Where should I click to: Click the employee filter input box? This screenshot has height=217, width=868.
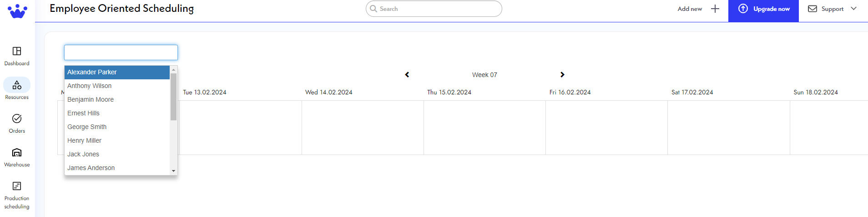tap(121, 52)
